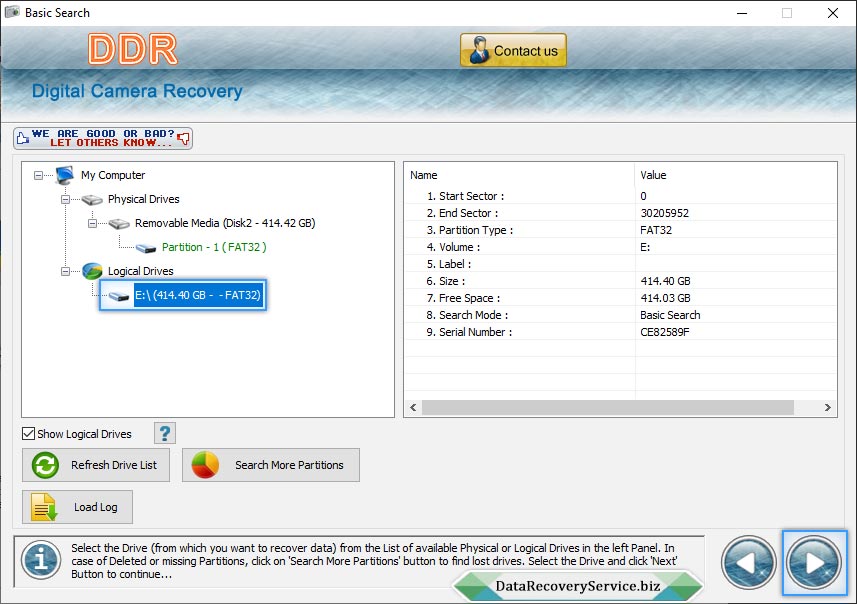Select the My Computer monitor icon
The width and height of the screenshot is (857, 604).
(x=64, y=175)
